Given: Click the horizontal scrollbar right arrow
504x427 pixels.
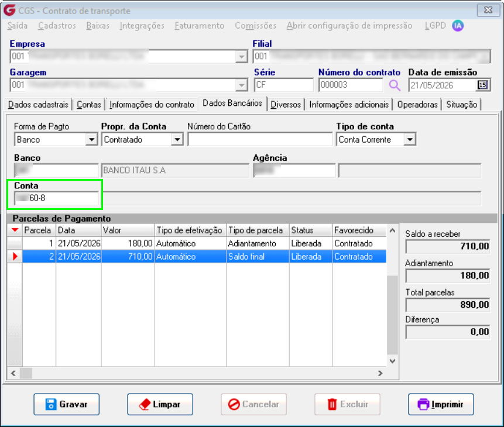Looking at the screenshot, I should 380,373.
